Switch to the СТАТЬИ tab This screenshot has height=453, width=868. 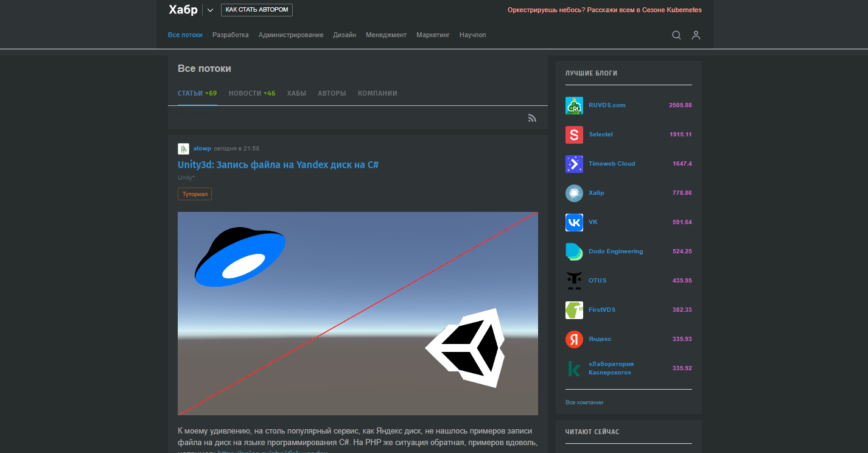click(x=197, y=94)
